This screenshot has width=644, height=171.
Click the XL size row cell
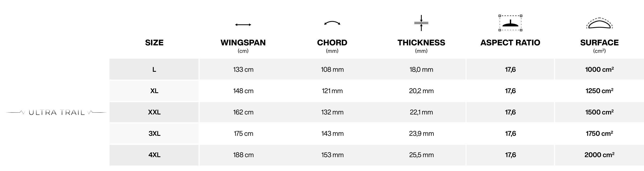pyautogui.click(x=154, y=91)
